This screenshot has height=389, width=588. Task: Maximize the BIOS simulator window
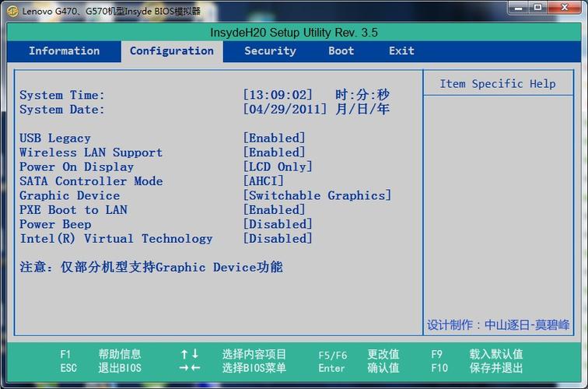click(x=538, y=7)
